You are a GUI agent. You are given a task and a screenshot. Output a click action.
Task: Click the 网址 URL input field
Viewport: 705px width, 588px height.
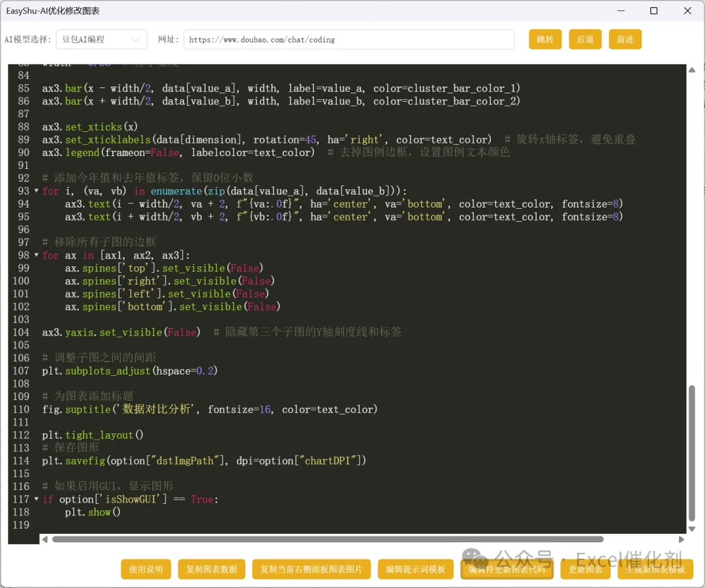[349, 40]
